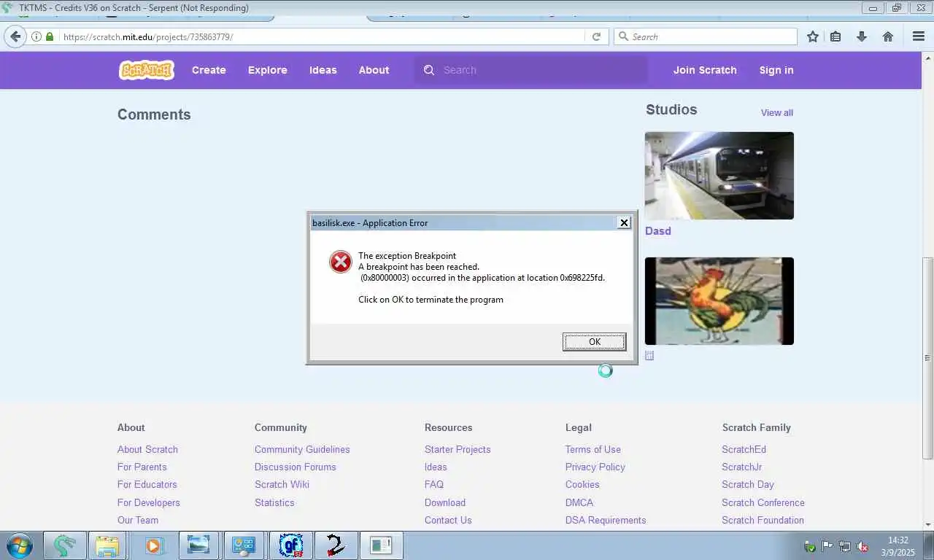The width and height of the screenshot is (934, 560).
Task: Open the site information icon in address bar
Action: (x=36, y=36)
